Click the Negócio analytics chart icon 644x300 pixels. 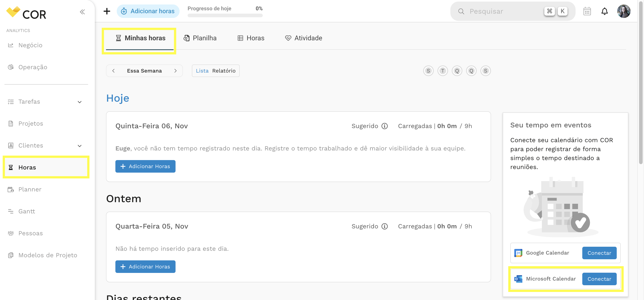click(x=11, y=45)
